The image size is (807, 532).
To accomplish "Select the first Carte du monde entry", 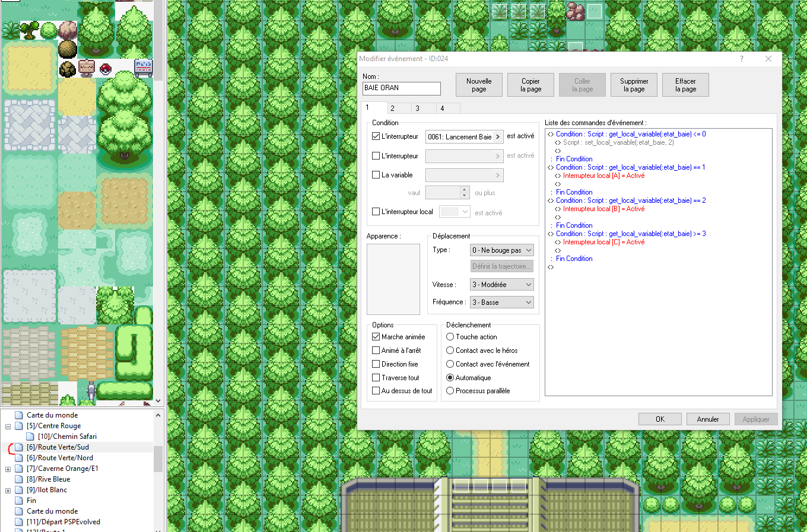I will pyautogui.click(x=52, y=415).
